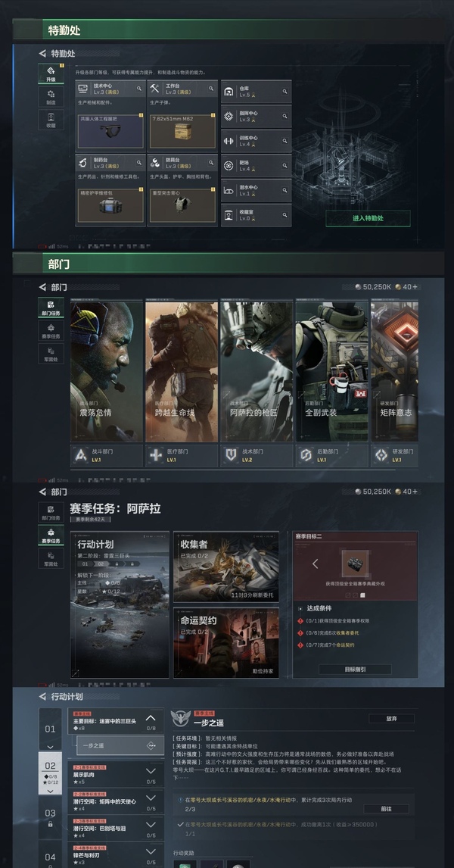
Task: Select 后勤部门 LV.1 department button
Action: coord(331,455)
